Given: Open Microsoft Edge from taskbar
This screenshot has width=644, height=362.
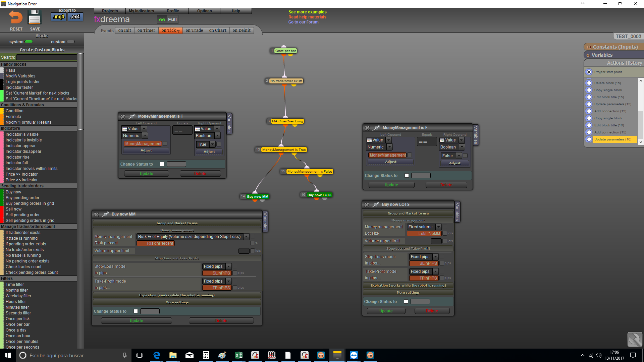Looking at the screenshot, I should point(157,355).
